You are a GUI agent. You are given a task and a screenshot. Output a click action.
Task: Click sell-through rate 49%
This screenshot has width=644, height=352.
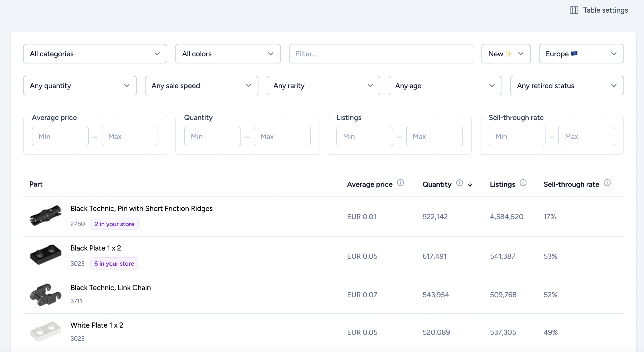coord(551,332)
